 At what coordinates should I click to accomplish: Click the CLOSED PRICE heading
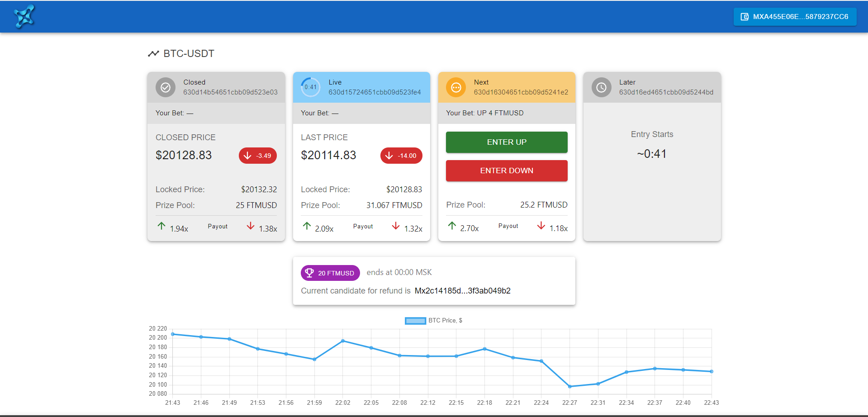point(185,137)
